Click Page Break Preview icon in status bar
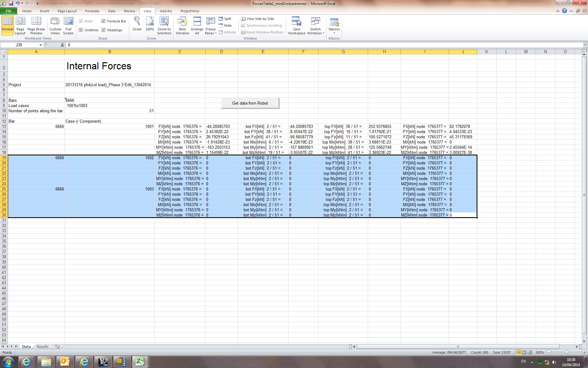This screenshot has height=368, width=588. [530, 352]
